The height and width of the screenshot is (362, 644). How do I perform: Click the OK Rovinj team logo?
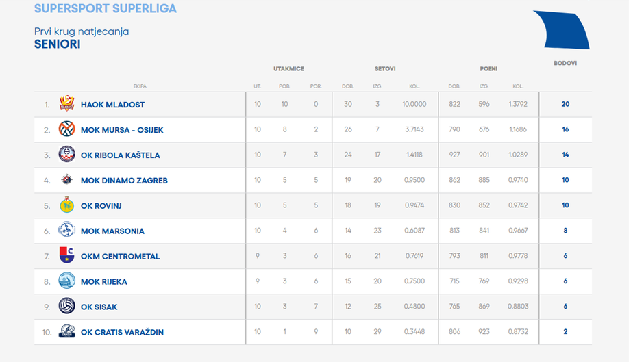coord(66,205)
